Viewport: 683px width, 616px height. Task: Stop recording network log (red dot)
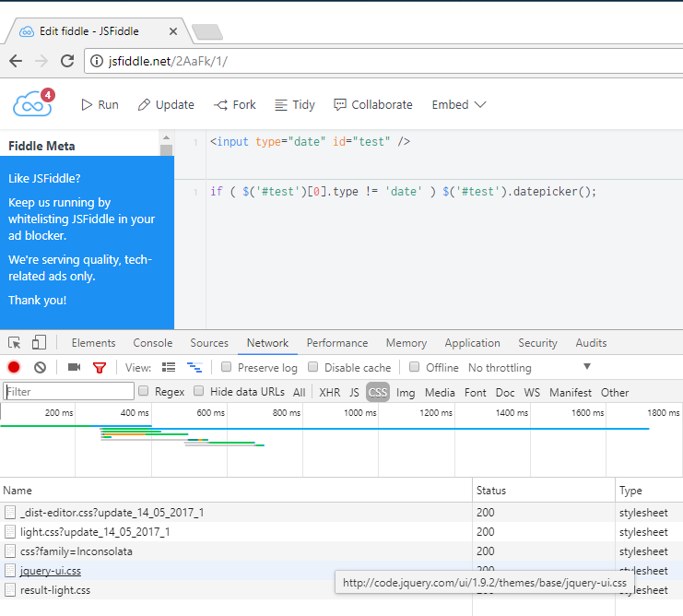pyautogui.click(x=14, y=368)
